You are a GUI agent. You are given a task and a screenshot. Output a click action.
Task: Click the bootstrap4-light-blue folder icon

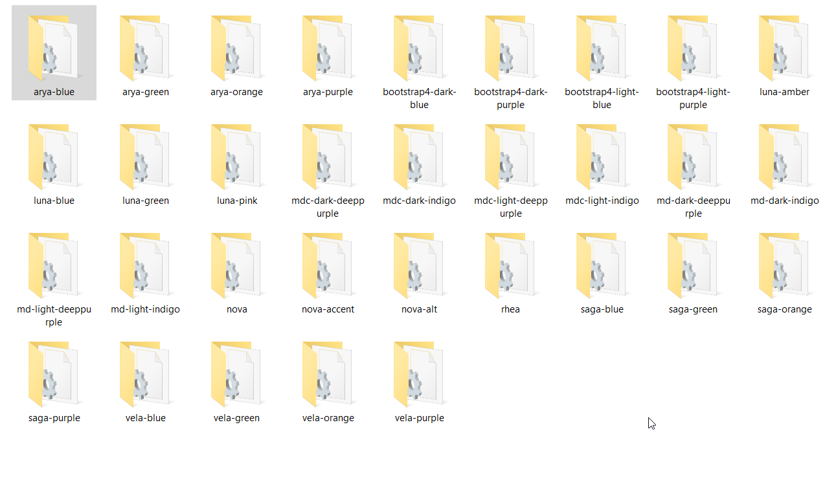click(x=601, y=47)
